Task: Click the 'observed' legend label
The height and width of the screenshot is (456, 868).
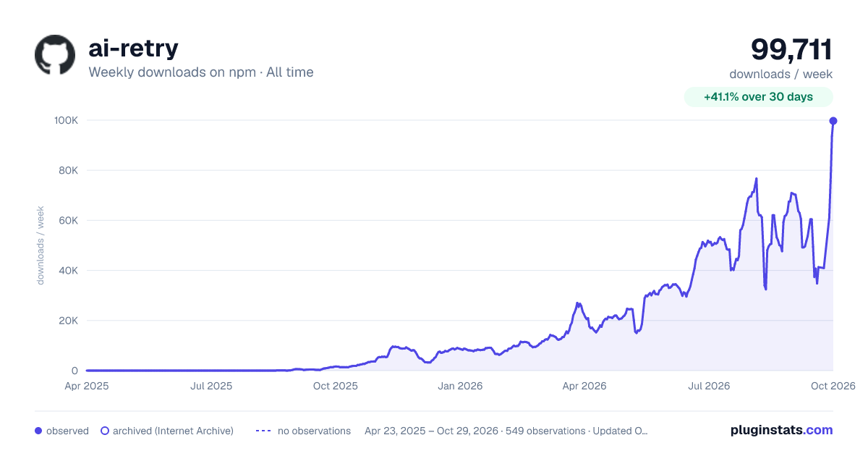Action: click(67, 431)
